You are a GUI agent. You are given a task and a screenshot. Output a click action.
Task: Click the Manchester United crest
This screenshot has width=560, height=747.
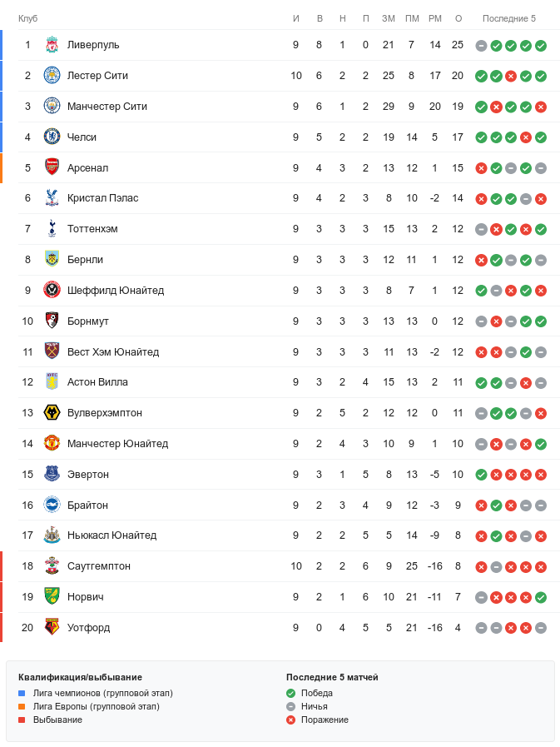[52, 444]
